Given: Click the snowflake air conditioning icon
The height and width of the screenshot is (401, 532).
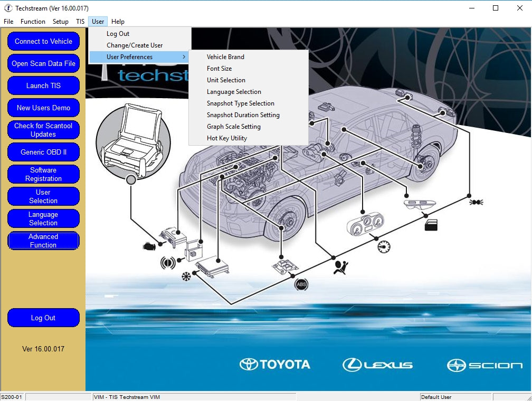Looking at the screenshot, I should [x=186, y=276].
